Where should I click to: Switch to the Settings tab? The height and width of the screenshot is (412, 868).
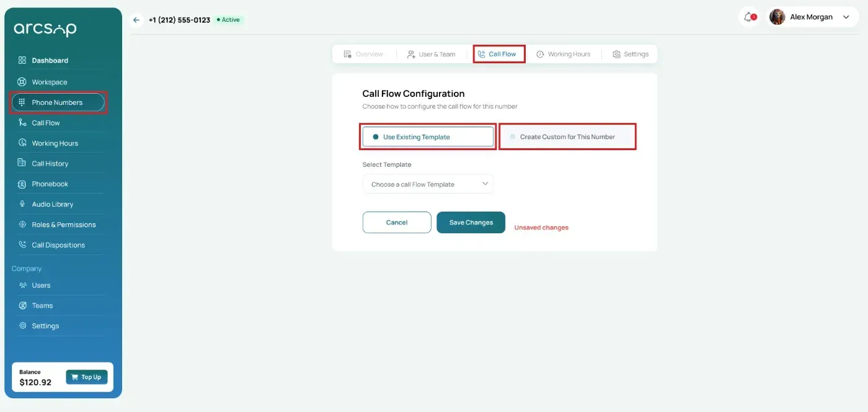(630, 54)
